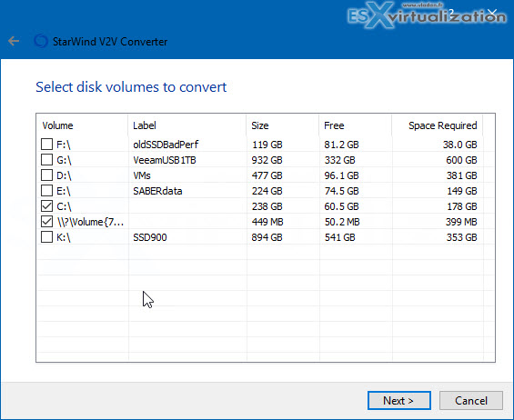Click the StarWind V2V Converter logo icon
Image resolution: width=514 pixels, height=420 pixels.
pyautogui.click(x=41, y=41)
